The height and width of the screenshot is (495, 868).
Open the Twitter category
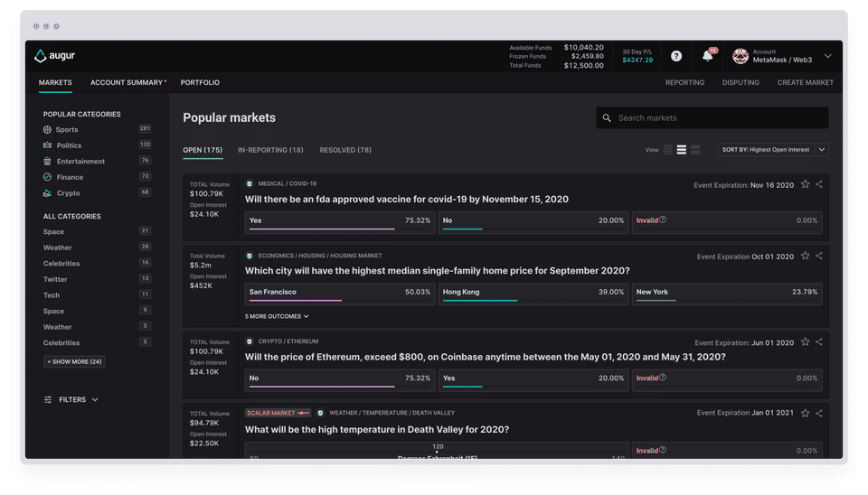click(55, 279)
